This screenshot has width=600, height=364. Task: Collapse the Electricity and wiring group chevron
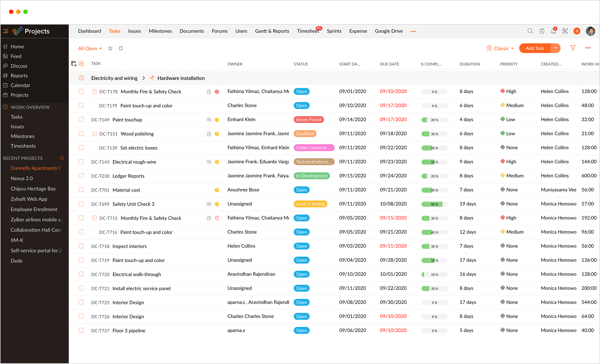pos(81,78)
